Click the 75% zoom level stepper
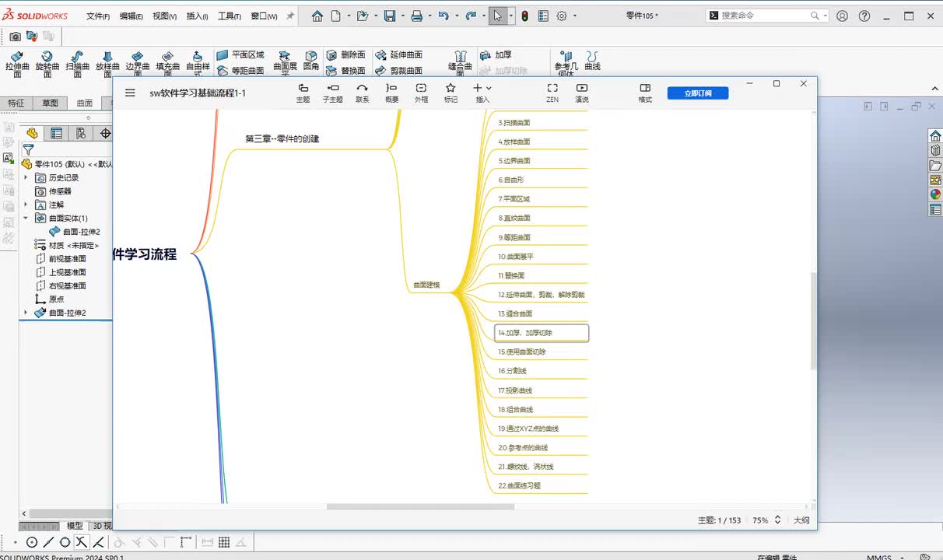This screenshot has width=943, height=560. point(776,520)
